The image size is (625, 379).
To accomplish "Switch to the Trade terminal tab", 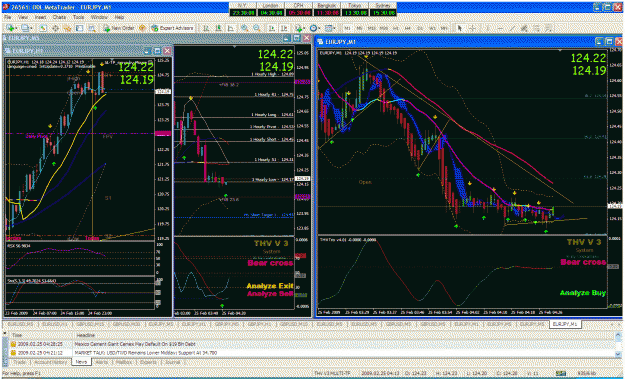I will point(19,362).
